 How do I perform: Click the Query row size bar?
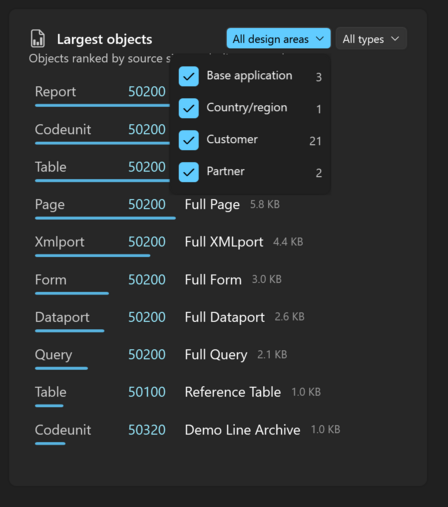(x=61, y=368)
